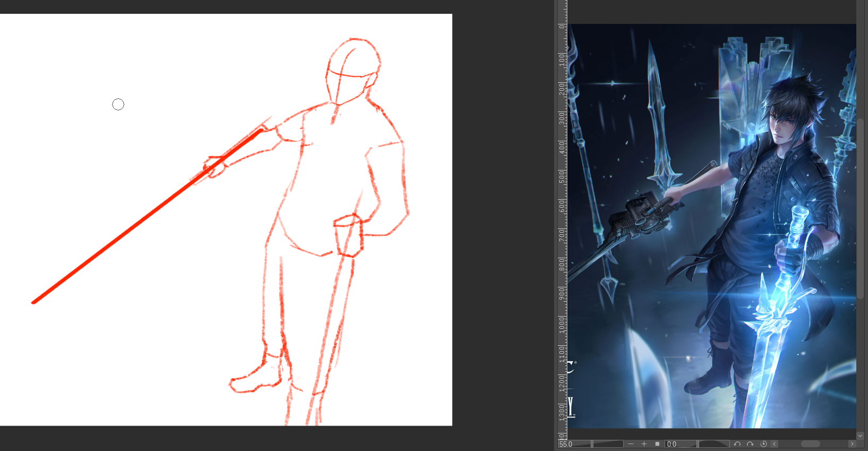
Task: Click the reference artwork image
Action: tap(712, 226)
